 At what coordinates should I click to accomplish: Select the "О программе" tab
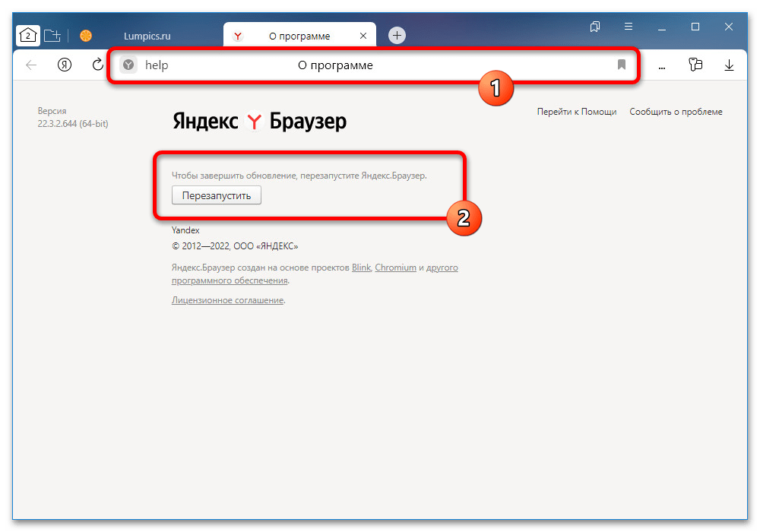pos(299,36)
